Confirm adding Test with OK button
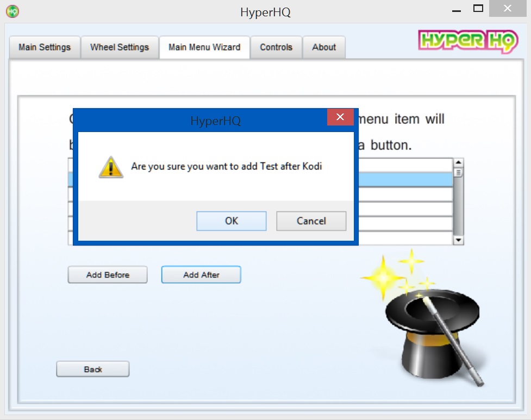The image size is (531, 420). point(232,221)
